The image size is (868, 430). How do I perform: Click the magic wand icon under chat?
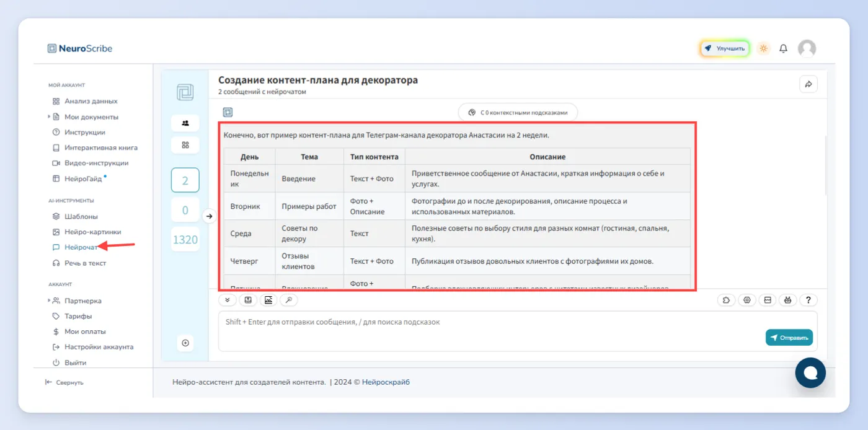click(x=289, y=300)
